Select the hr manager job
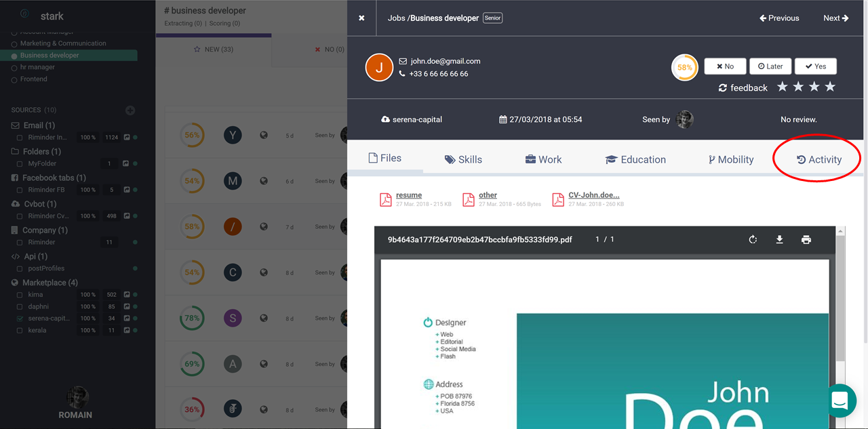868x429 pixels. pyautogui.click(x=37, y=67)
